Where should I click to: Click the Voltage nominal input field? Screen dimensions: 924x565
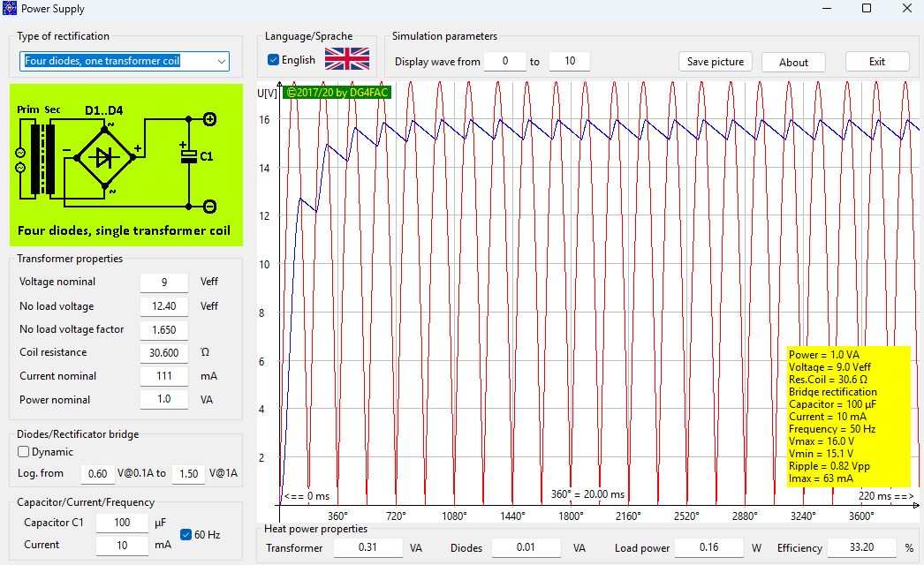(163, 282)
